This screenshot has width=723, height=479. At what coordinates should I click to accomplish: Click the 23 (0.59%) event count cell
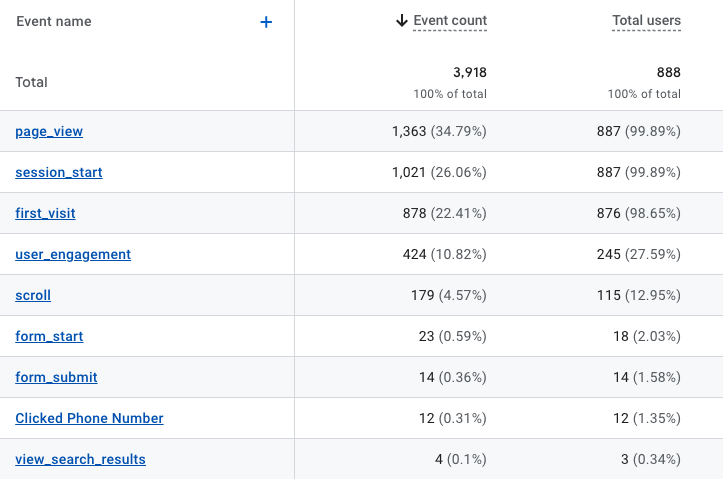(x=453, y=337)
